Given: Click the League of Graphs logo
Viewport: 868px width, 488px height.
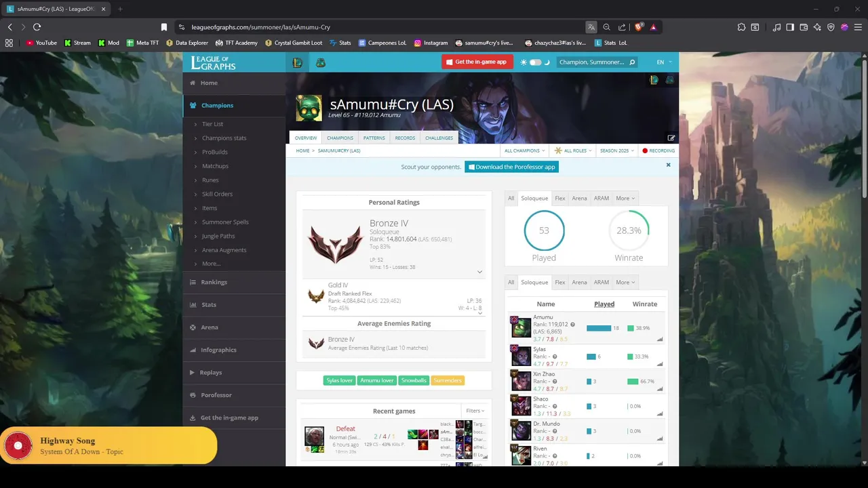Looking at the screenshot, I should (214, 62).
